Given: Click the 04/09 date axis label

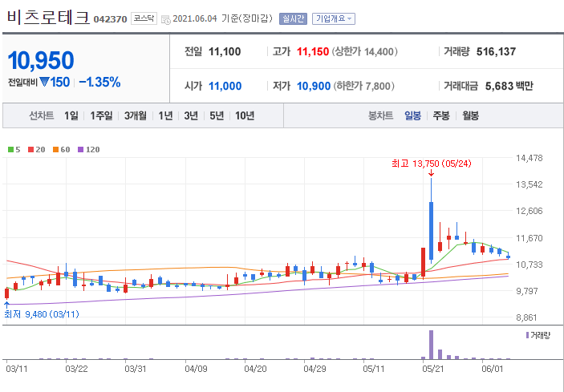Looking at the screenshot, I should [x=196, y=369].
